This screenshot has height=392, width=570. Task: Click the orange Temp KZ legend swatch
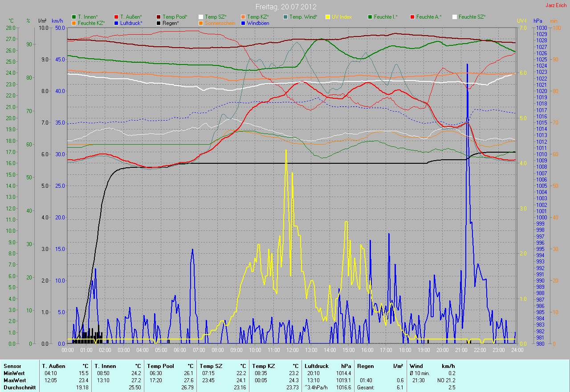pos(243,17)
